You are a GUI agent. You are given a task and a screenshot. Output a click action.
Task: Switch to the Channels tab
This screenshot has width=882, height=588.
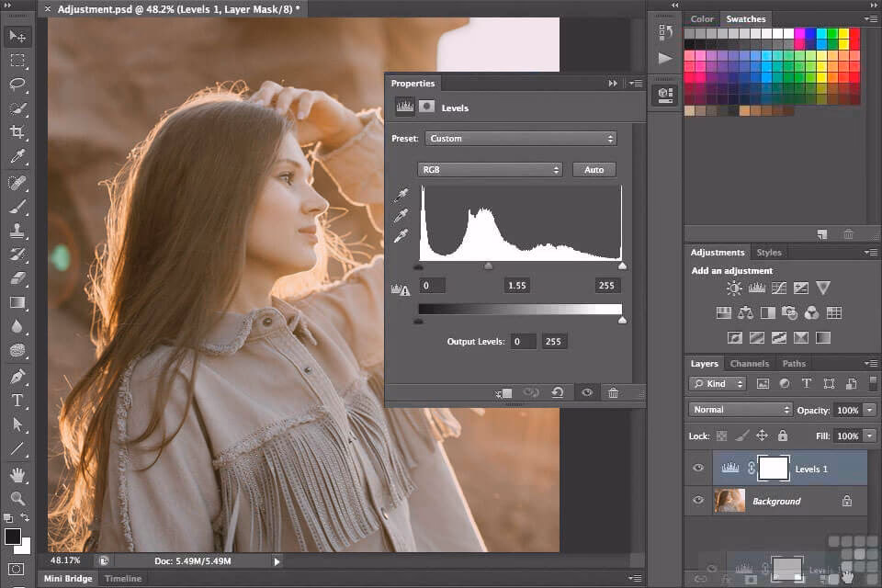pos(750,364)
